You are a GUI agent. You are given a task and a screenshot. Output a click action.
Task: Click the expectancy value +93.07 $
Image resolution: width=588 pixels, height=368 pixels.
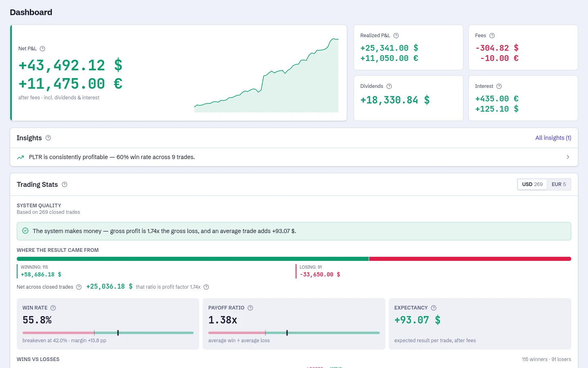pyautogui.click(x=417, y=320)
